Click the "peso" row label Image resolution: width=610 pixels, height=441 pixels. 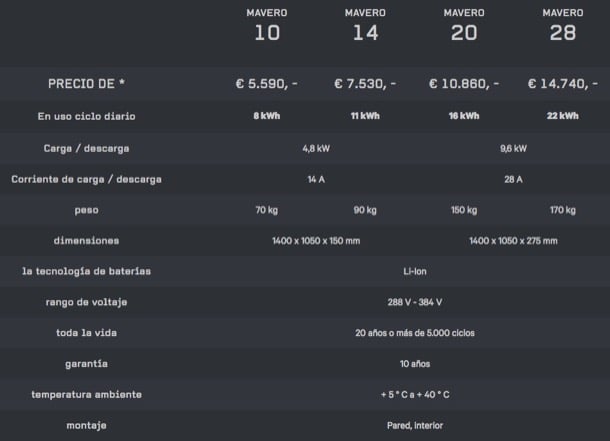[86, 210]
